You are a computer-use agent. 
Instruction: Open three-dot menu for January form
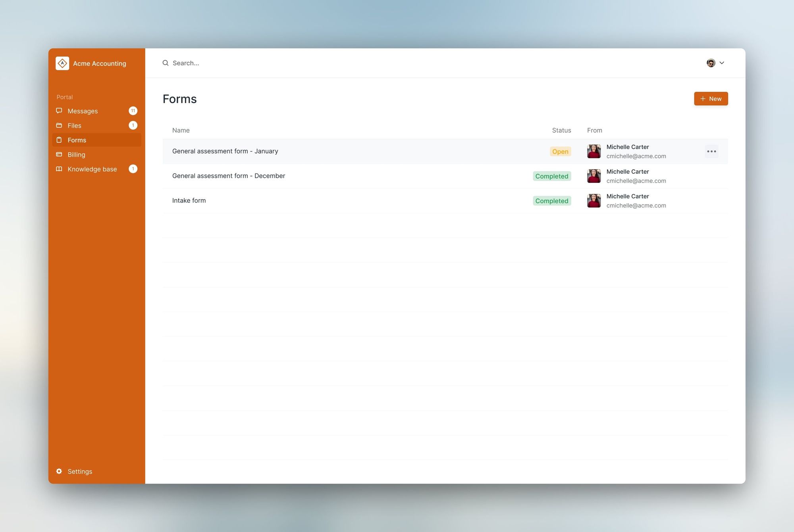click(711, 151)
